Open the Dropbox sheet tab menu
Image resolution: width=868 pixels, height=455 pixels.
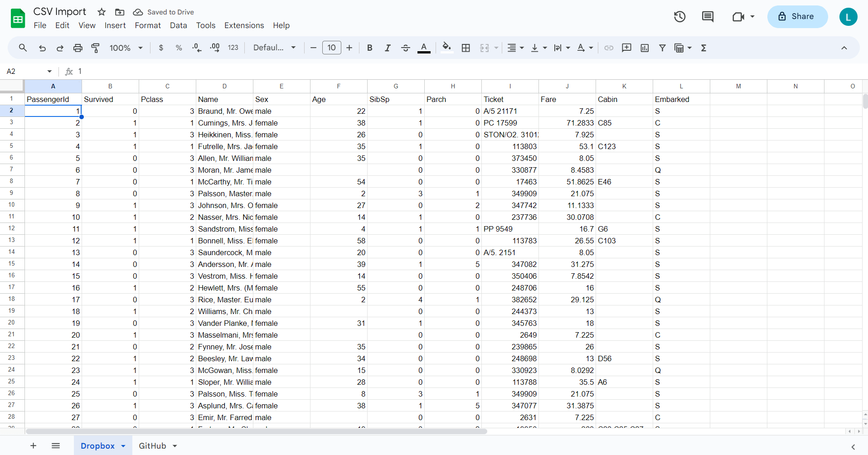(x=122, y=445)
